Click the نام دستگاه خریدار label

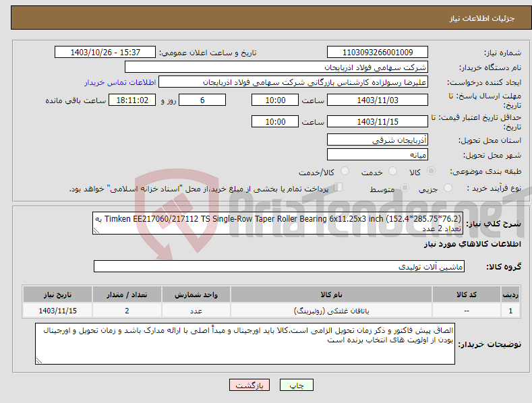click(490, 68)
